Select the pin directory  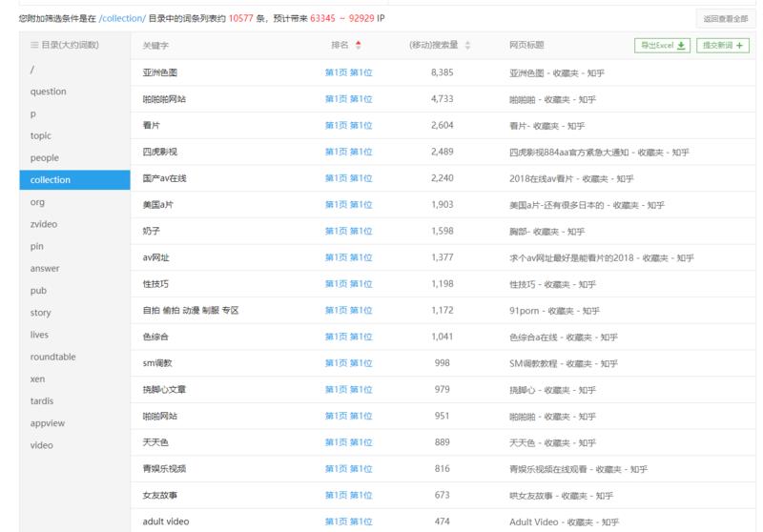(x=36, y=246)
